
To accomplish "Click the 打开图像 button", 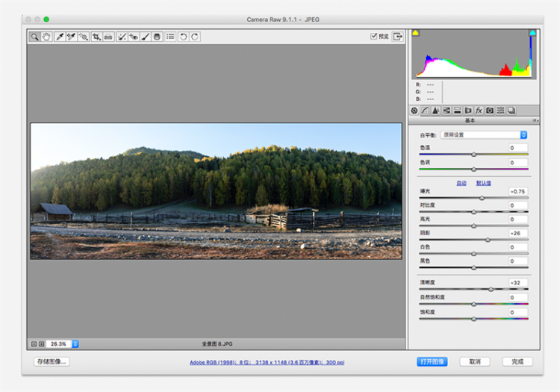I will coord(432,361).
